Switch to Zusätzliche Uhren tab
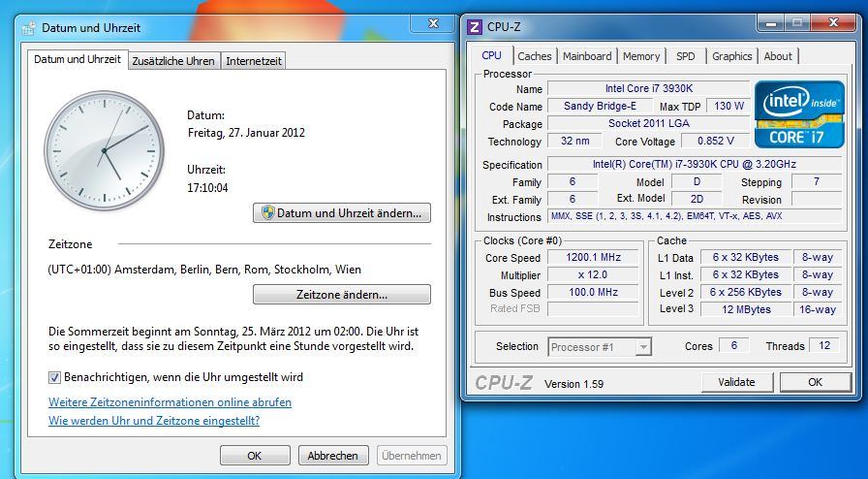 [x=173, y=61]
